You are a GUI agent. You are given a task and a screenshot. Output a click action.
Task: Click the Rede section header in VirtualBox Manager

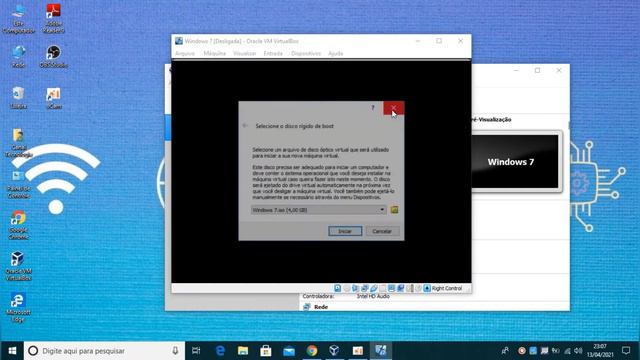point(321,307)
